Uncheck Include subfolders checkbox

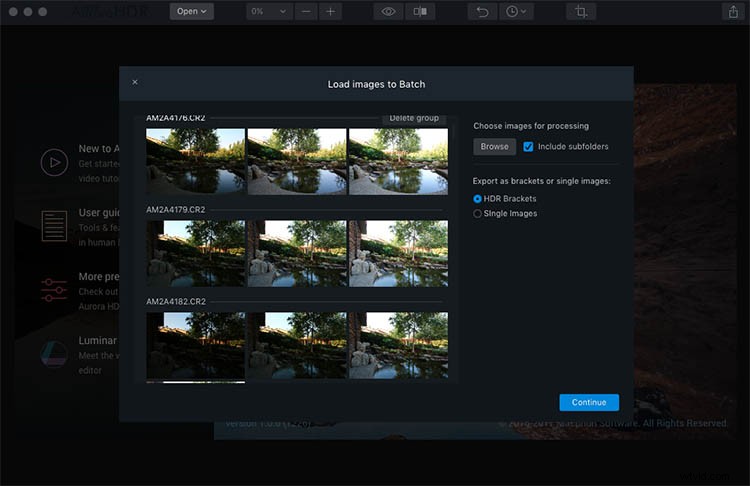(x=528, y=147)
